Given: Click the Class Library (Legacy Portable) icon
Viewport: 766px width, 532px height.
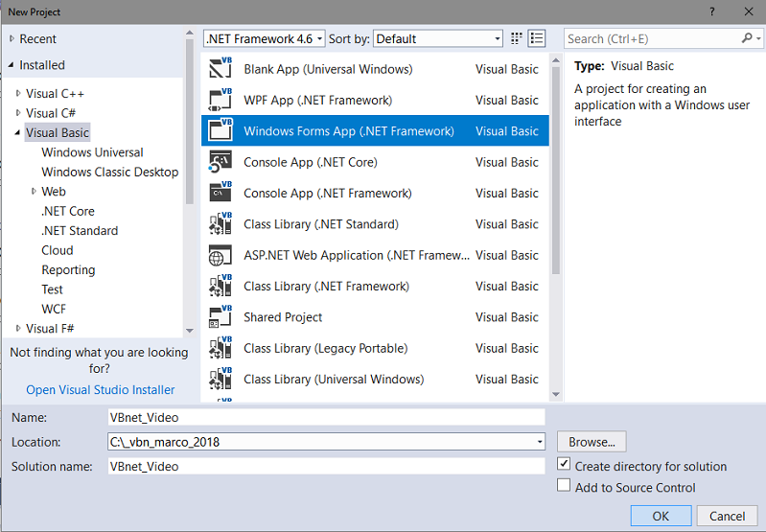Looking at the screenshot, I should [x=221, y=348].
